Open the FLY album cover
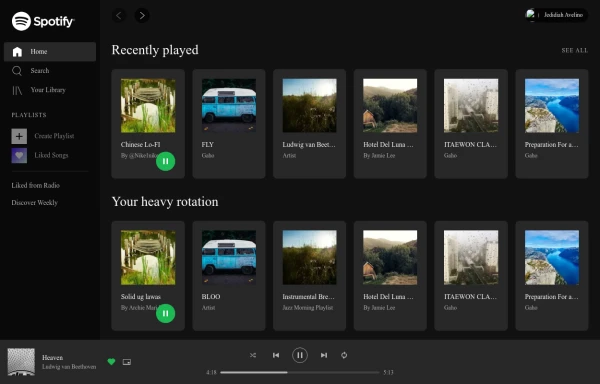The image size is (600, 384). coord(229,106)
